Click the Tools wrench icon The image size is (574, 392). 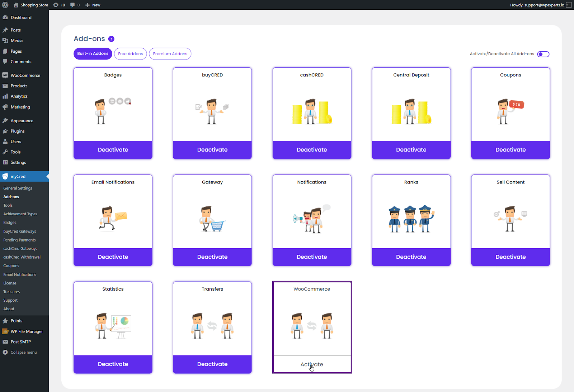[x=5, y=152]
